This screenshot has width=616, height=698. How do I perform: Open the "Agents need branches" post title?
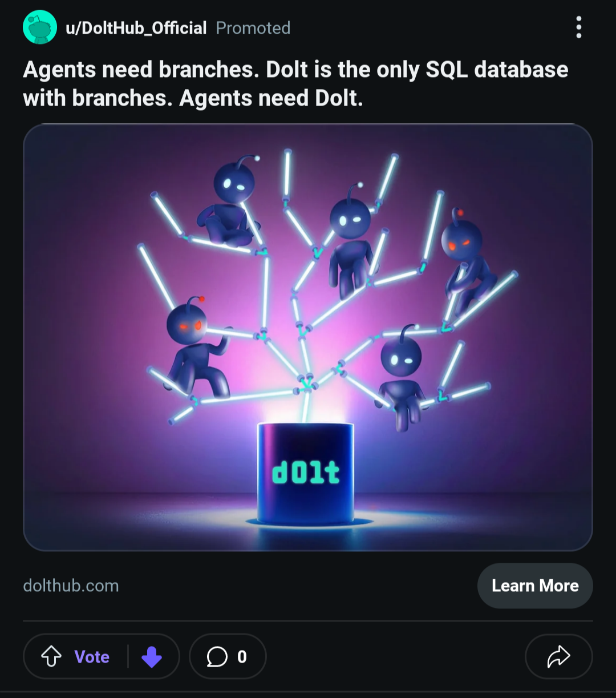[x=295, y=84]
